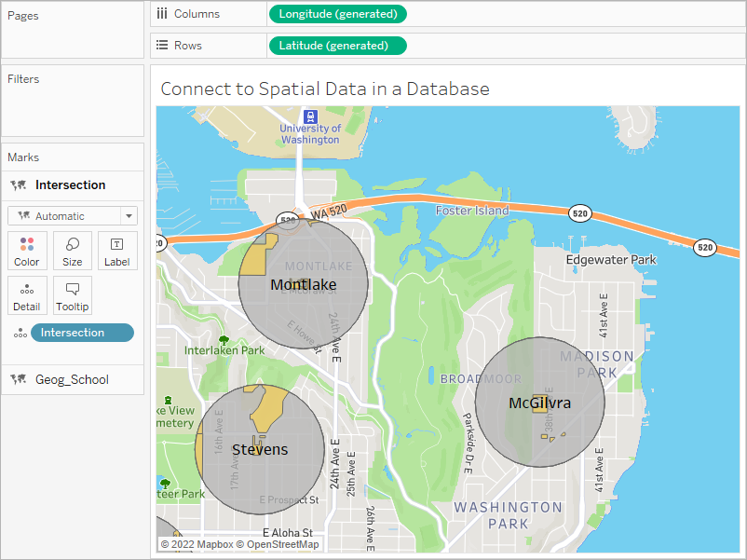Expand the Geog_School marks card
Screen dimensions: 747x560
(73, 379)
